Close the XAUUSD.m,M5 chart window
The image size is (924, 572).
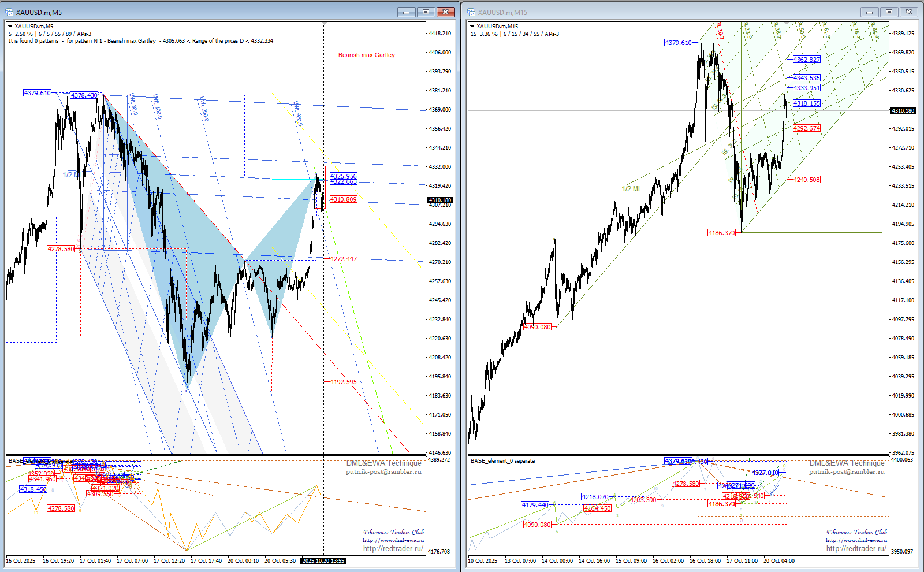(x=445, y=12)
